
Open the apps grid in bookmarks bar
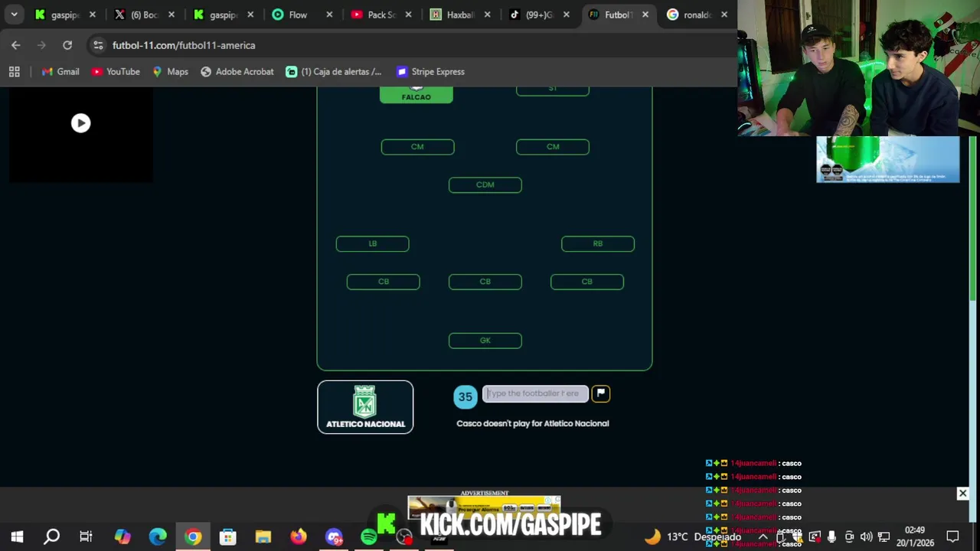(14, 71)
